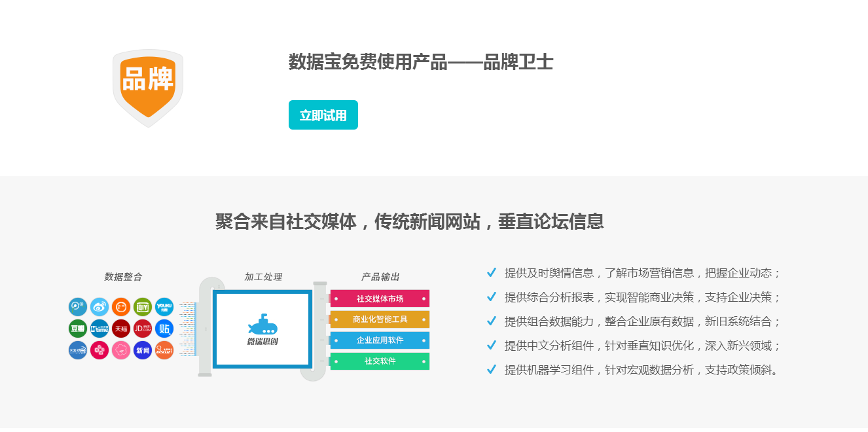Screen dimensions: 868x432
Task: Click the checkmark beside 提供综合分析报表
Action: (492, 297)
